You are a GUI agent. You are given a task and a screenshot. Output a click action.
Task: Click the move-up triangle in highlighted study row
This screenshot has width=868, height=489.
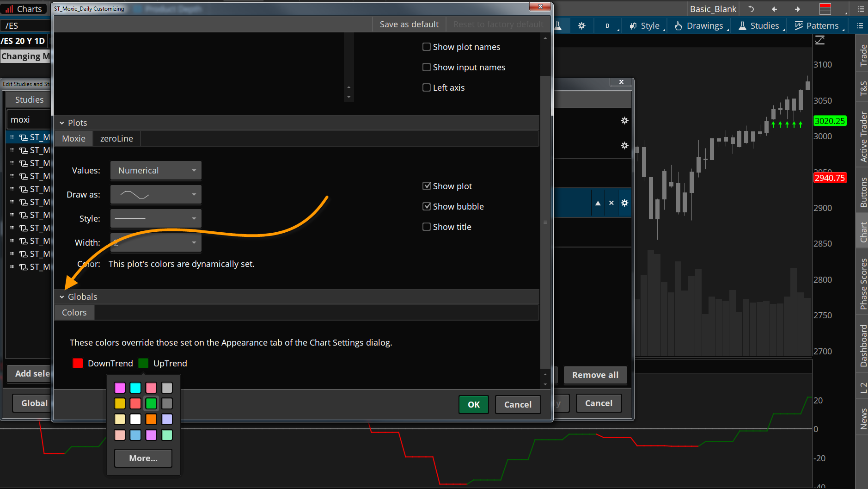598,203
